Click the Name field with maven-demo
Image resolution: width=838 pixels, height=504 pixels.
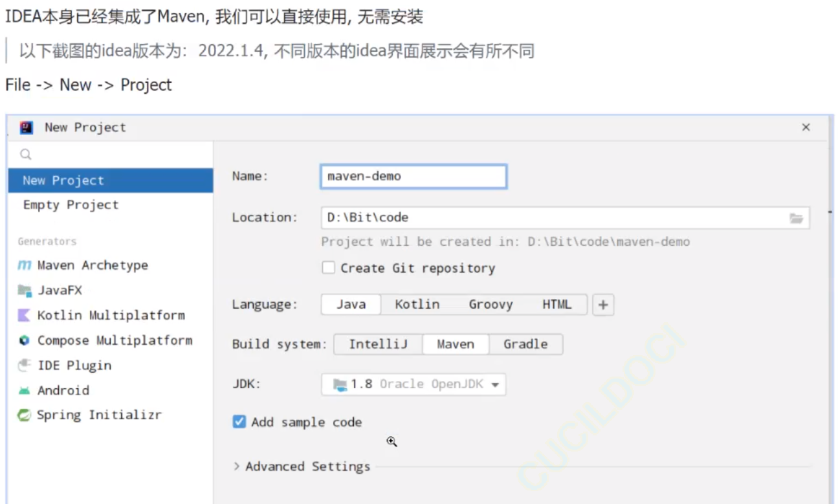[x=413, y=177]
